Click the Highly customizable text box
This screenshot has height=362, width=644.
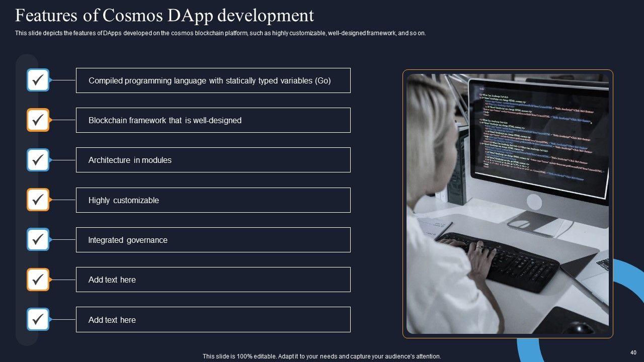213,200
